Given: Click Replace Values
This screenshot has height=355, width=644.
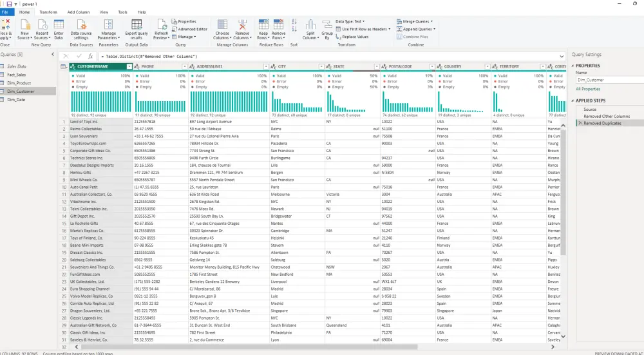Looking at the screenshot, I should 352,37.
